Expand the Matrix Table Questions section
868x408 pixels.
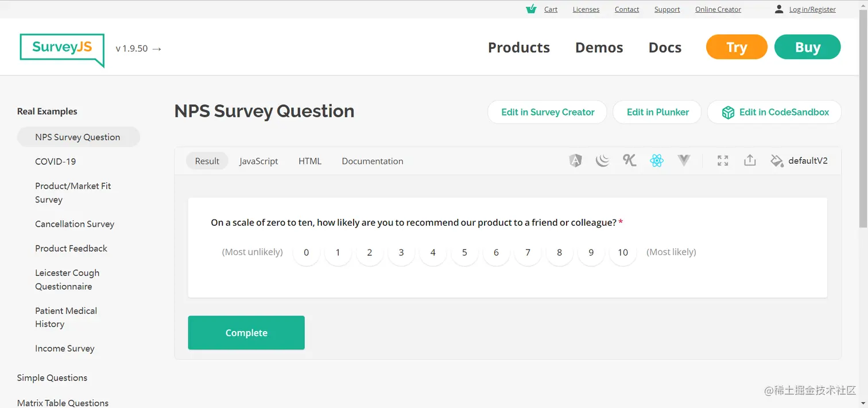(63, 402)
